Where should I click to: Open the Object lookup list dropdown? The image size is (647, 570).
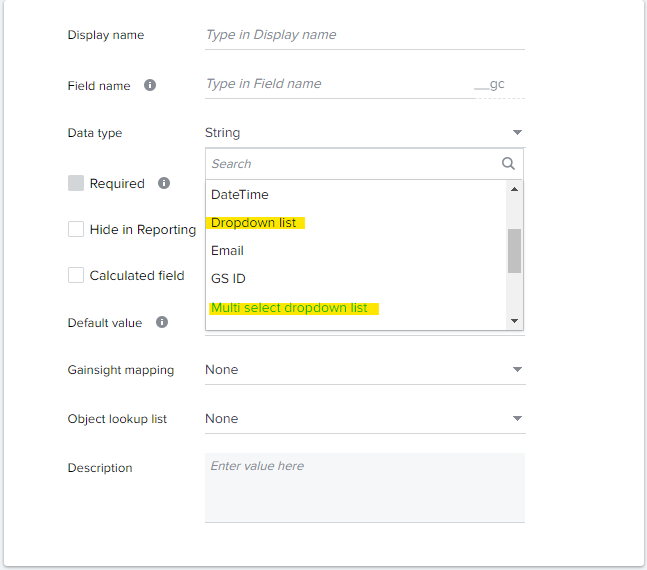(x=365, y=419)
